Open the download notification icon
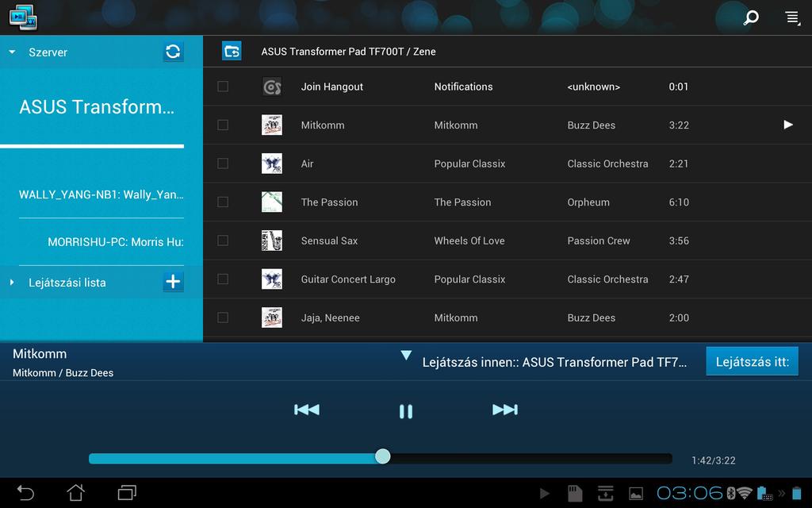Viewport: 812px width, 508px height. pos(605,494)
